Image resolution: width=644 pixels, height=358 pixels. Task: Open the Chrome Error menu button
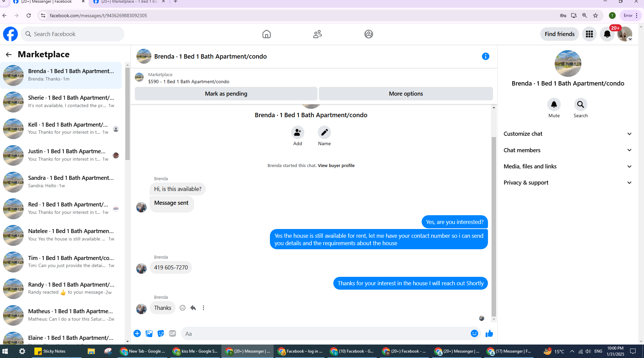click(630, 15)
